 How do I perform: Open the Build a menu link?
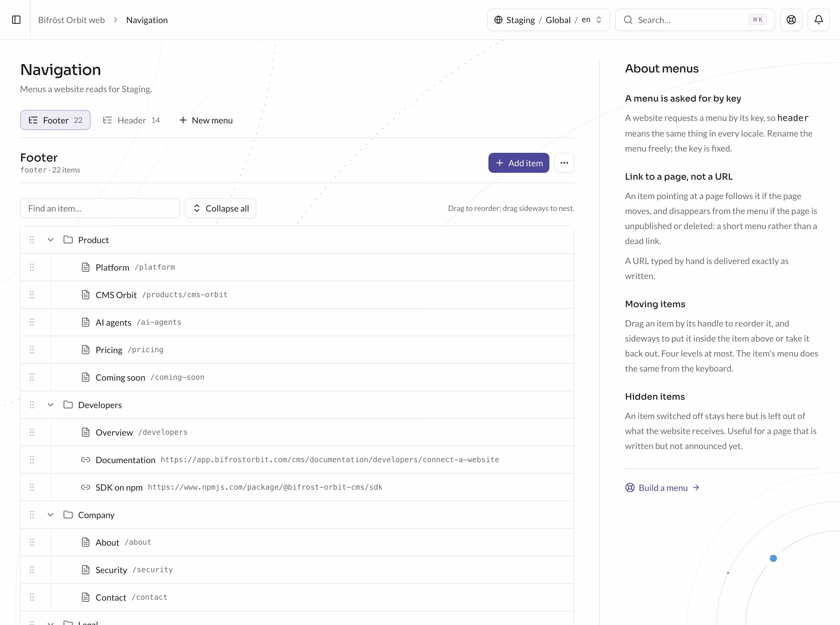click(662, 488)
